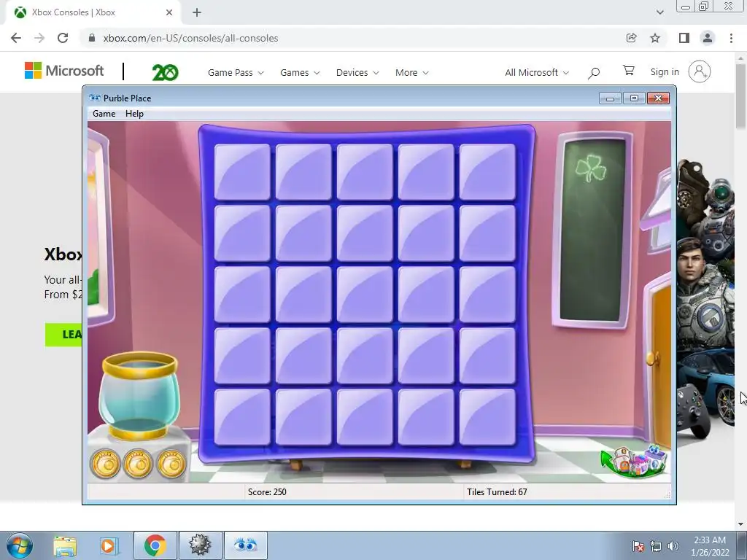Click the Microsoft logo in browser
Image resolution: width=747 pixels, height=560 pixels.
[64, 71]
